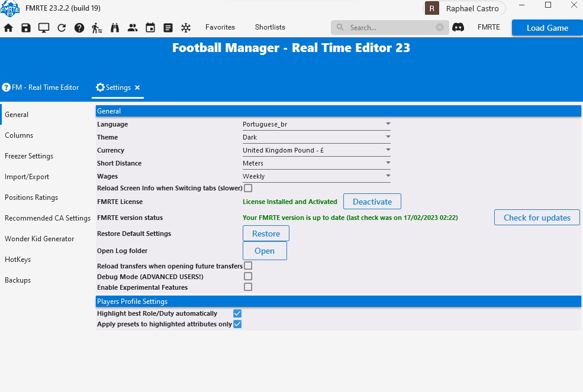
Task: Click Restore default settings button
Action: (x=266, y=234)
